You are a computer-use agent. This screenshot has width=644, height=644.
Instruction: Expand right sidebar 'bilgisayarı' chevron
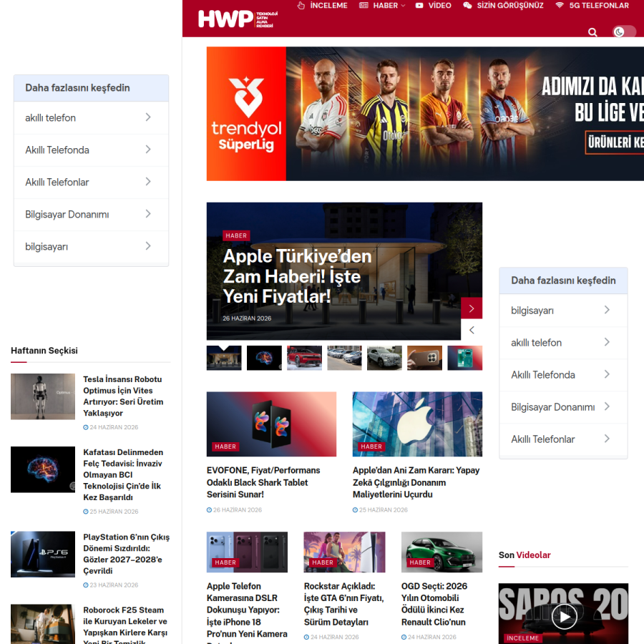tap(607, 310)
